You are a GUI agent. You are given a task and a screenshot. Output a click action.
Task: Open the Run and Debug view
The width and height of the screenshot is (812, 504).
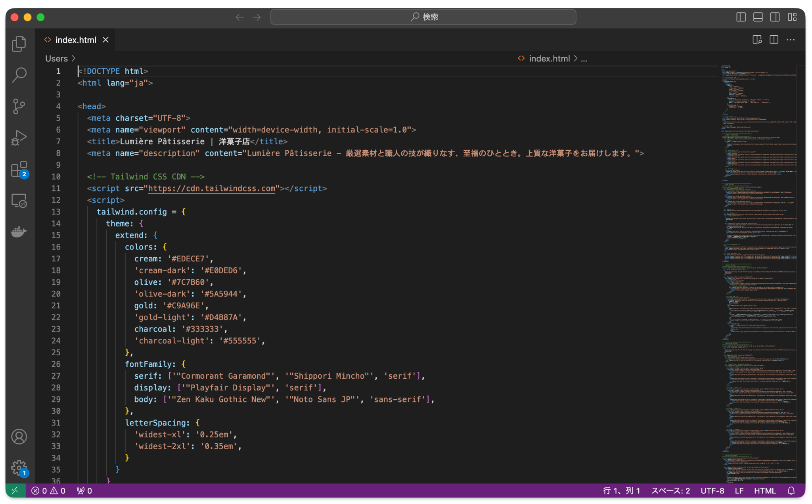19,138
